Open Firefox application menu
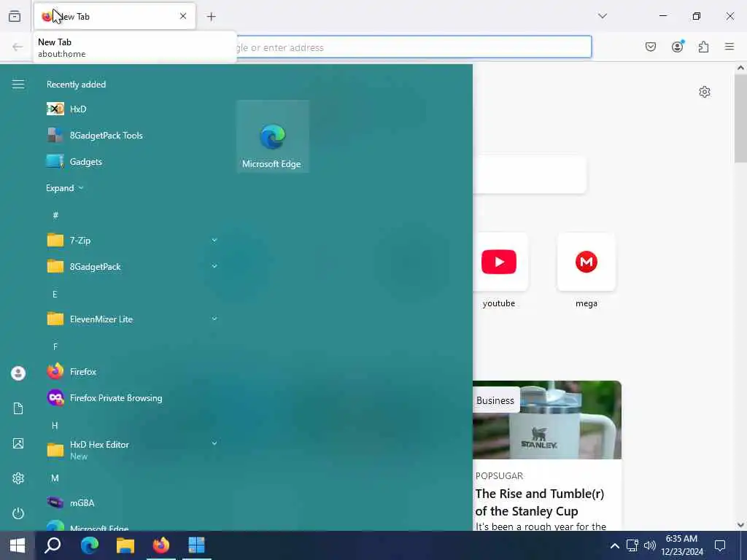 [x=729, y=47]
